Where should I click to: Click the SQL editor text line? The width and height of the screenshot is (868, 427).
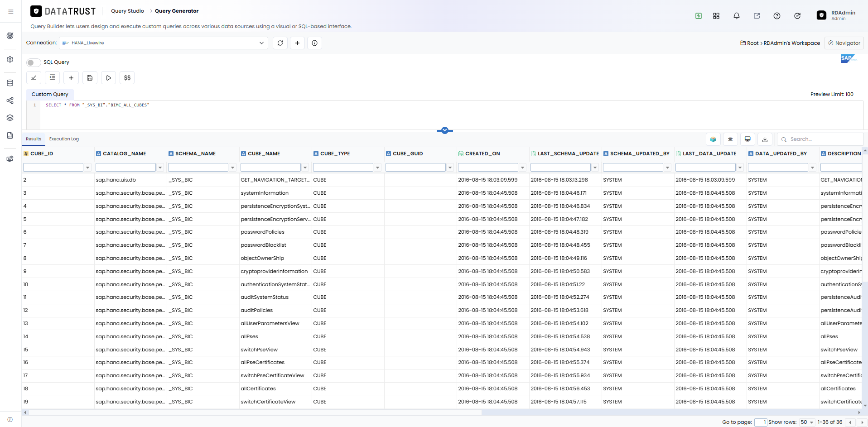[x=97, y=105]
